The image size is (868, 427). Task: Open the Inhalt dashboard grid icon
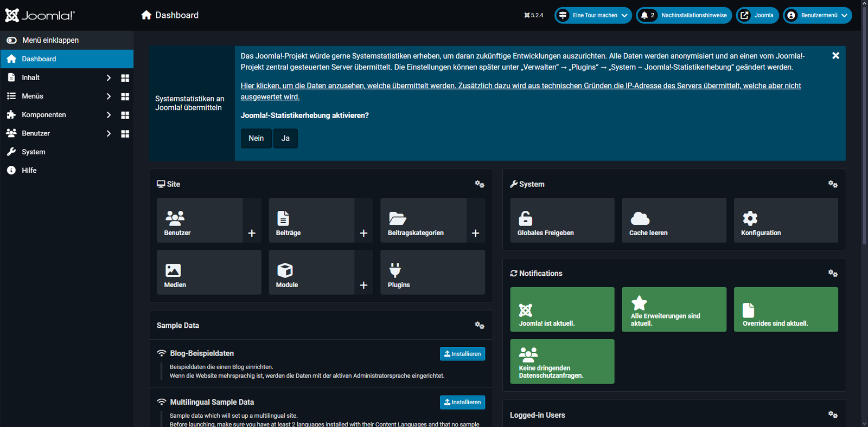125,78
